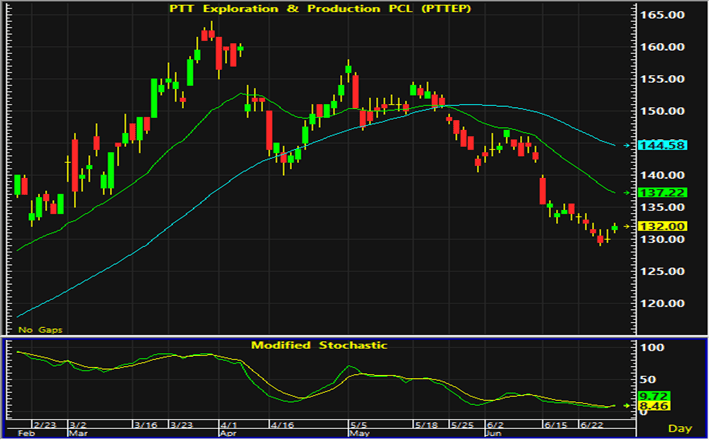
Task: Click the May month label
Action: coord(359,434)
